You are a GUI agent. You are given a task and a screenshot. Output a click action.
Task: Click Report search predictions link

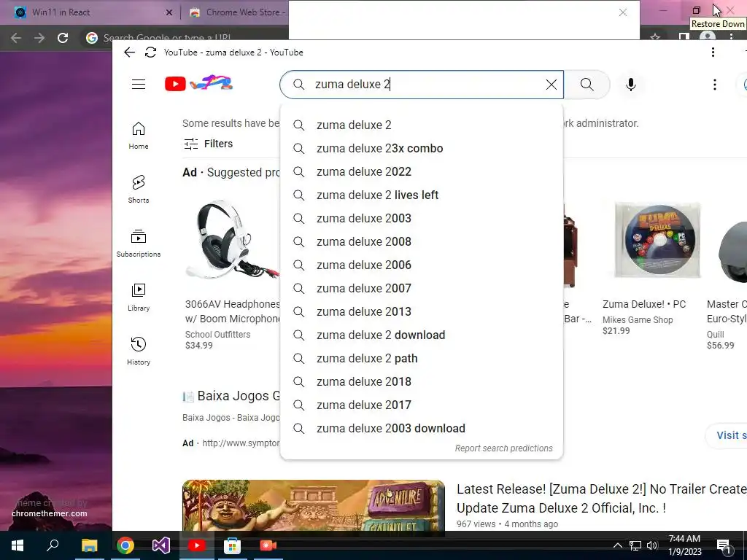coord(503,448)
